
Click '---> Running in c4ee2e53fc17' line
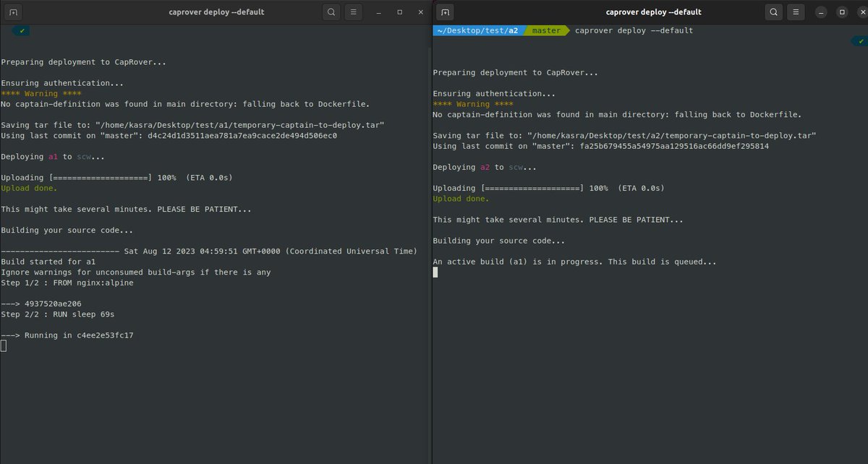click(x=67, y=335)
